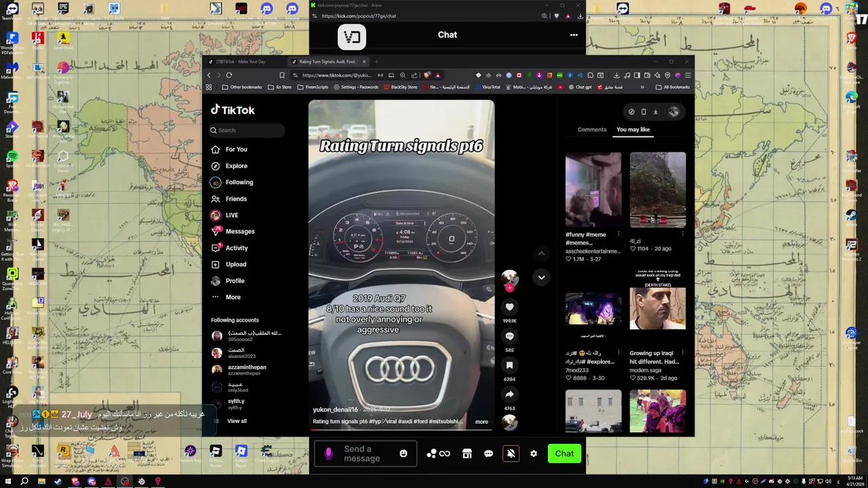Viewport: 868px width, 488px height.
Task: Toggle muted bell notifications in Kick chat
Action: pos(511,453)
